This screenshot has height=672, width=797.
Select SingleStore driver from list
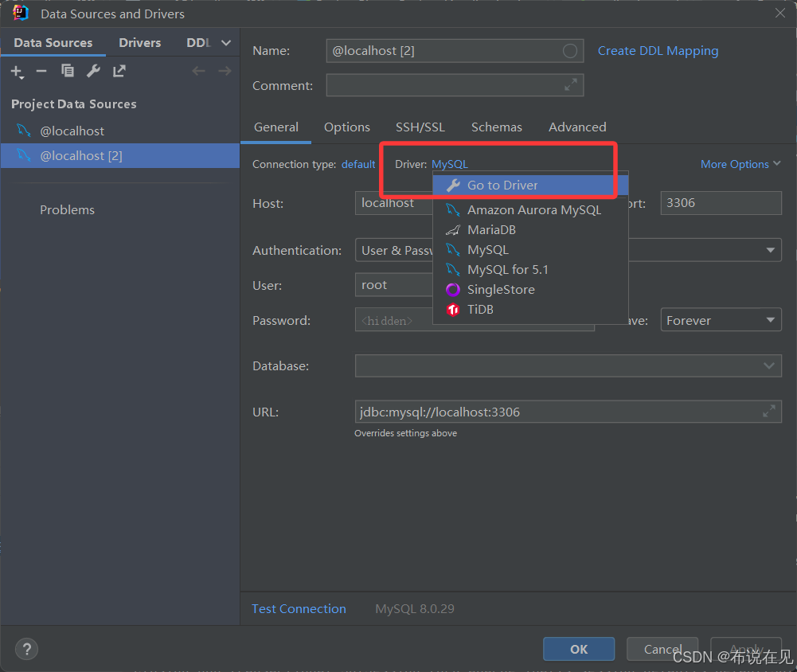pos(530,289)
